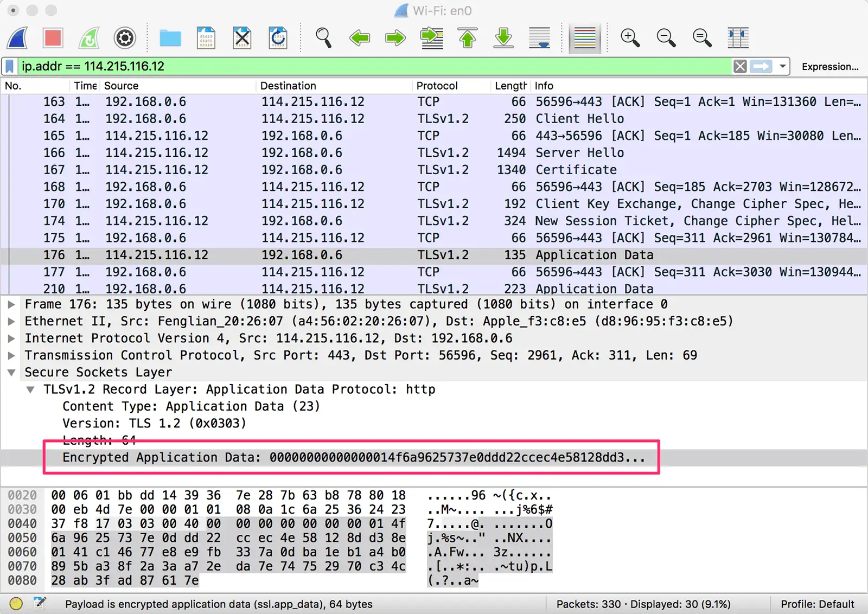Toggle packet list colorization

coord(585,38)
